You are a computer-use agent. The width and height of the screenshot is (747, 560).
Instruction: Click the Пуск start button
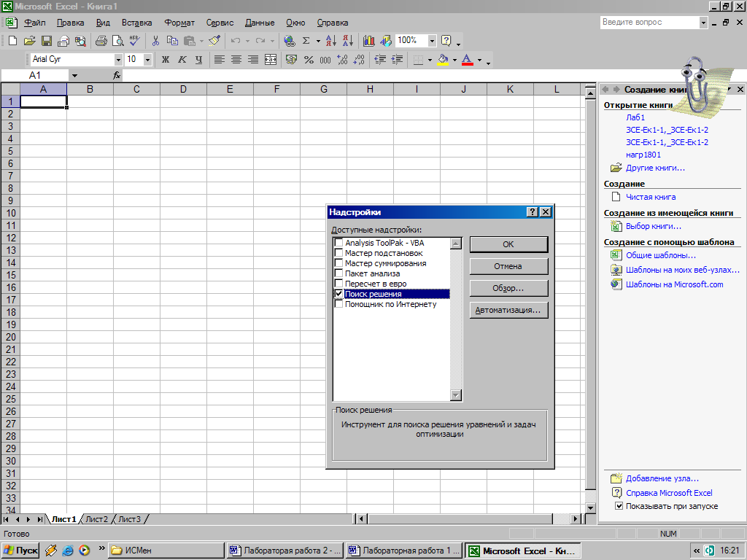tap(20, 551)
